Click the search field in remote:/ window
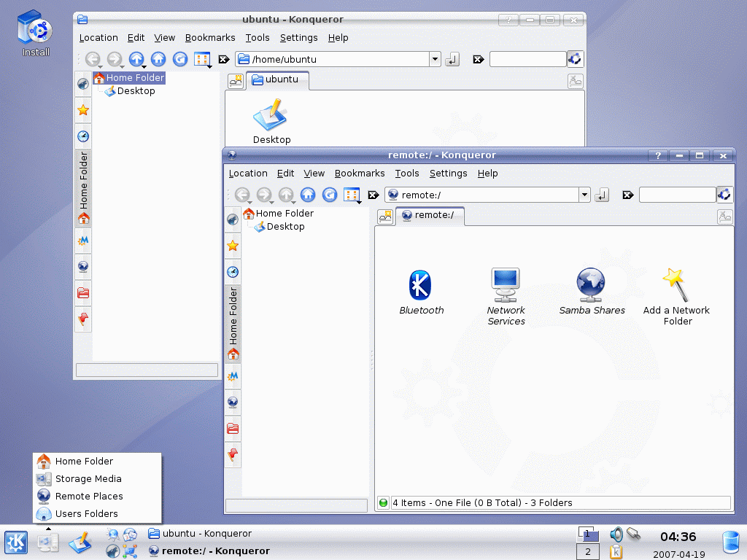The image size is (747, 560). point(678,195)
